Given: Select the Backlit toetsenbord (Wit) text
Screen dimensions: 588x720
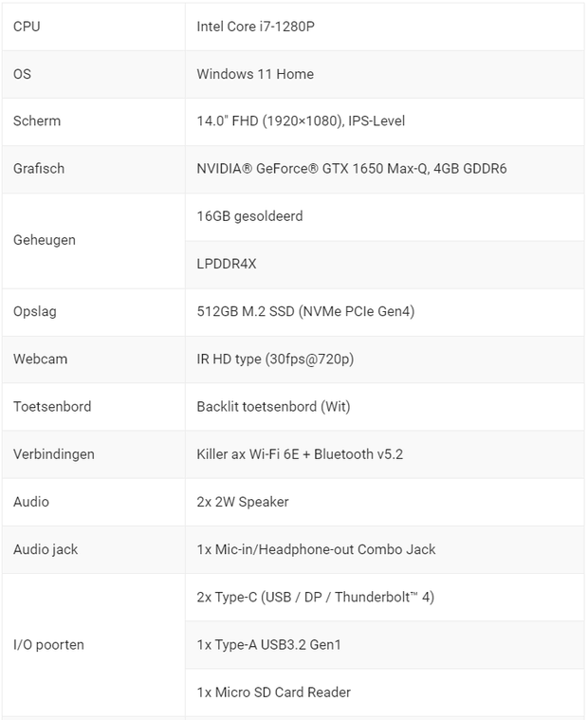Looking at the screenshot, I should pos(273,407).
